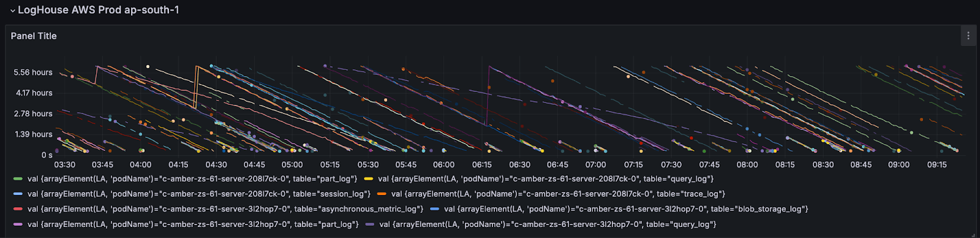The width and height of the screenshot is (980, 238).
Task: Click the 04:00 time axis label
Action: click(x=140, y=165)
